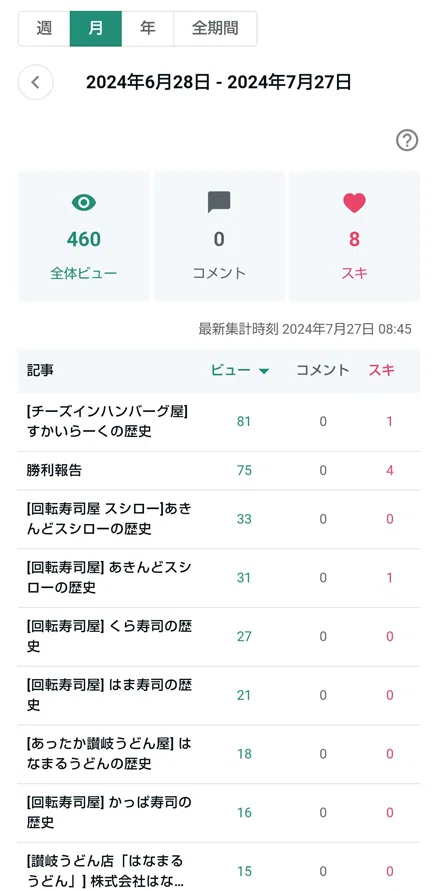Click the comment bubble icon

[219, 202]
